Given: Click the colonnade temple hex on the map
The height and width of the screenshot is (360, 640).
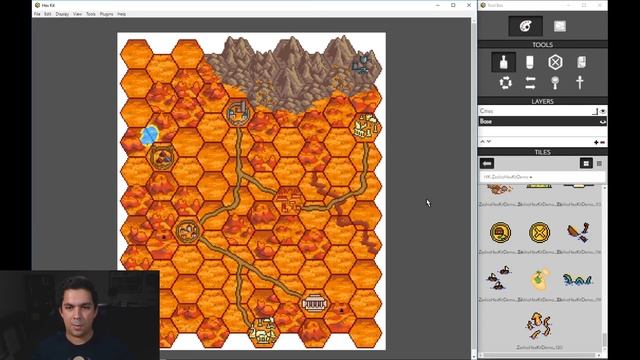Looking at the screenshot, I should pos(314,304).
